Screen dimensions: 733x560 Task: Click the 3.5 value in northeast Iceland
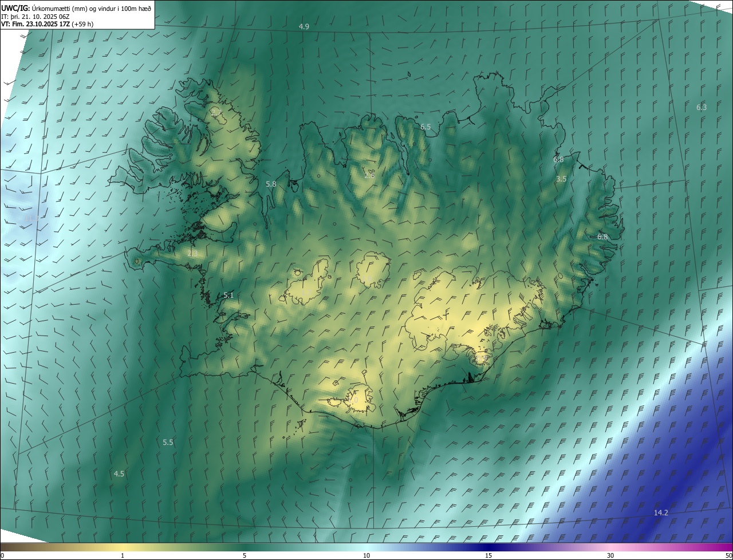(x=561, y=179)
